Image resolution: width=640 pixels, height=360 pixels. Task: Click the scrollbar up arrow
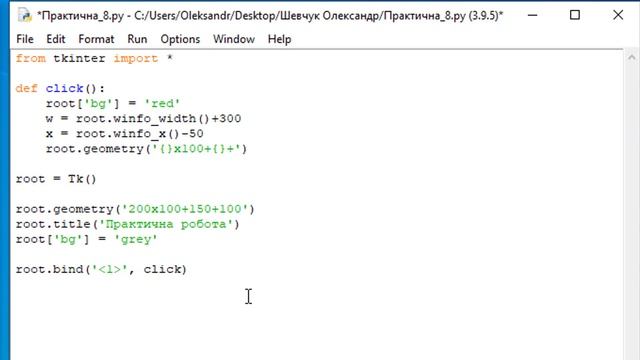(x=632, y=58)
